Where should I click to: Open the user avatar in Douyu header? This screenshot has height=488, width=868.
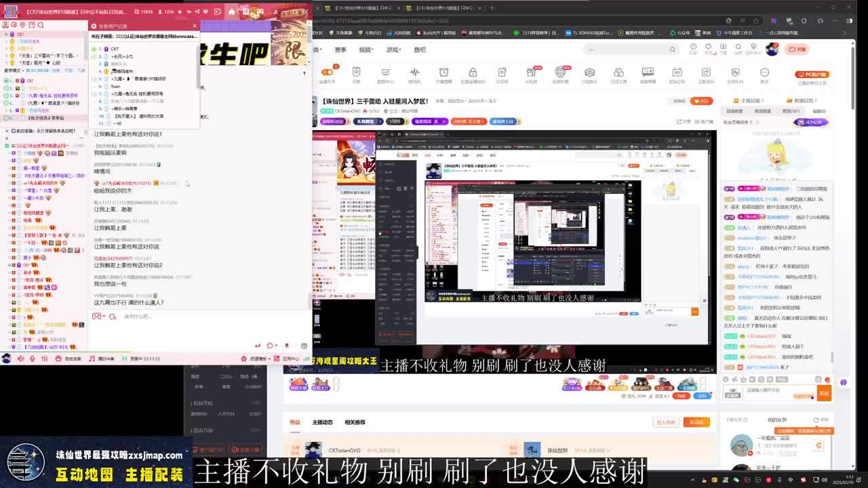point(772,49)
